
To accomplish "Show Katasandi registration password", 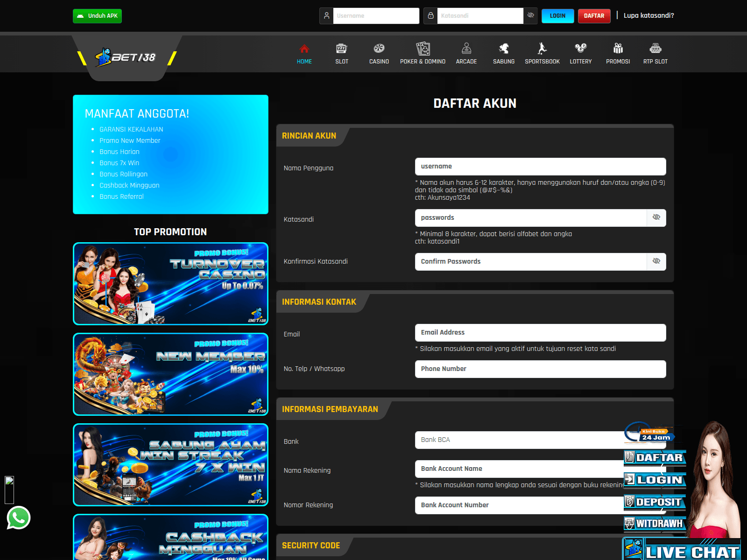I will pos(656,217).
